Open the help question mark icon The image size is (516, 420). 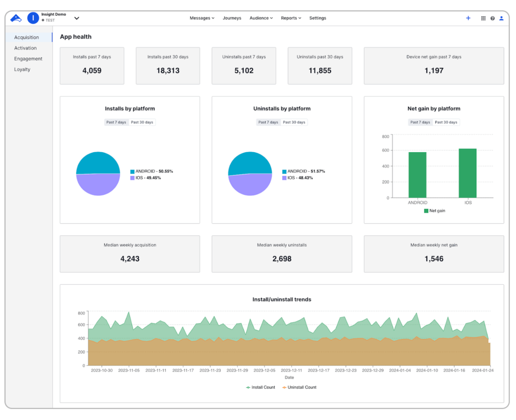492,18
